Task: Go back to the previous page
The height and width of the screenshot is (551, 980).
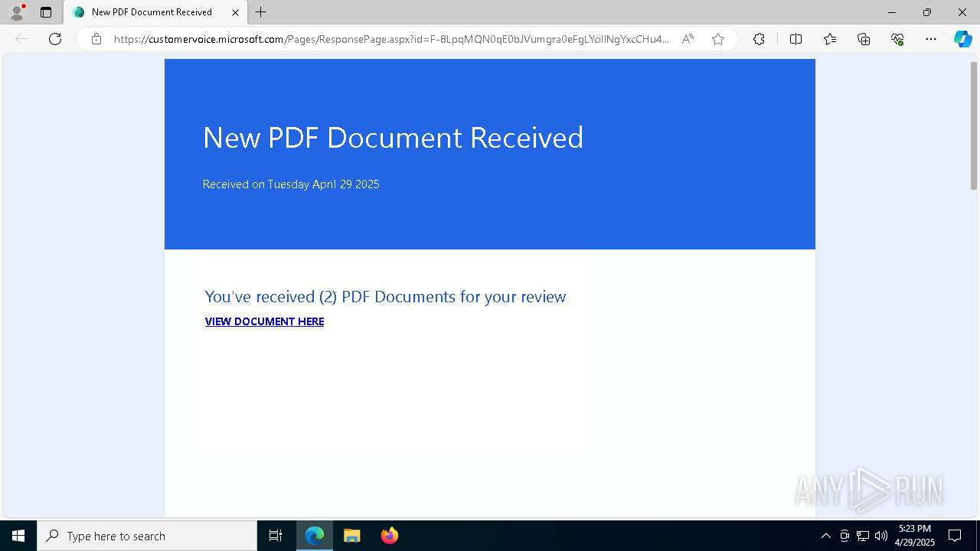Action: pos(21,39)
